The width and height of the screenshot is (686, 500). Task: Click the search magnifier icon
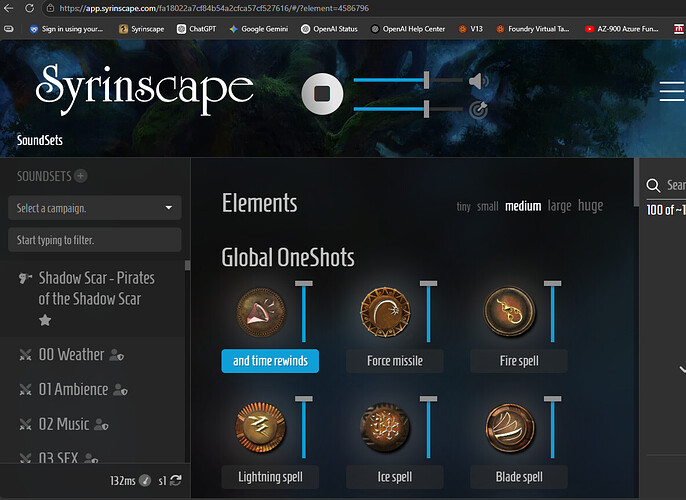coord(653,185)
